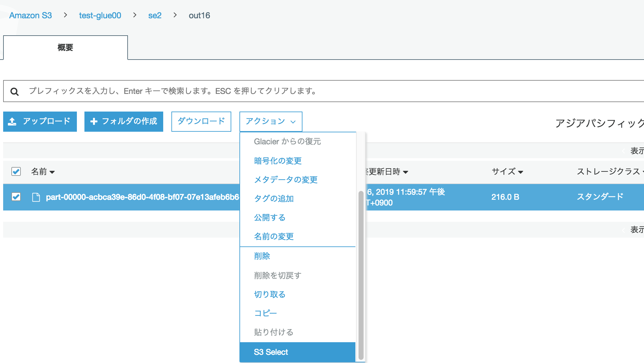Go to Amazon S3 breadcrumb link
This screenshot has width=644, height=363.
click(x=31, y=15)
